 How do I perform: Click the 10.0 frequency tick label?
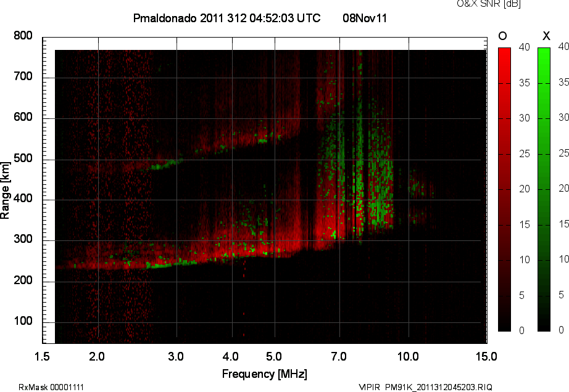pos(408,356)
